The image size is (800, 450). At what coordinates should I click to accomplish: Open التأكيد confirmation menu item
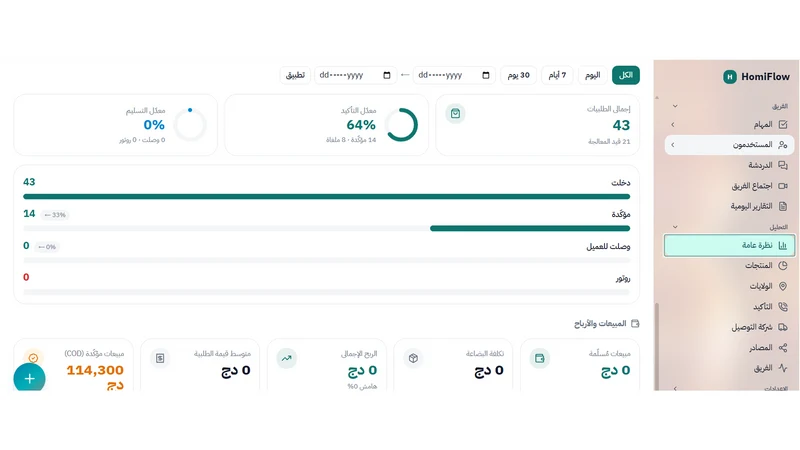click(729, 307)
